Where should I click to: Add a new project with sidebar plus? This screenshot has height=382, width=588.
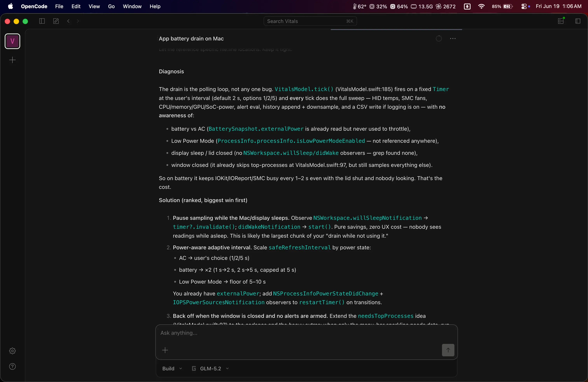[12, 60]
